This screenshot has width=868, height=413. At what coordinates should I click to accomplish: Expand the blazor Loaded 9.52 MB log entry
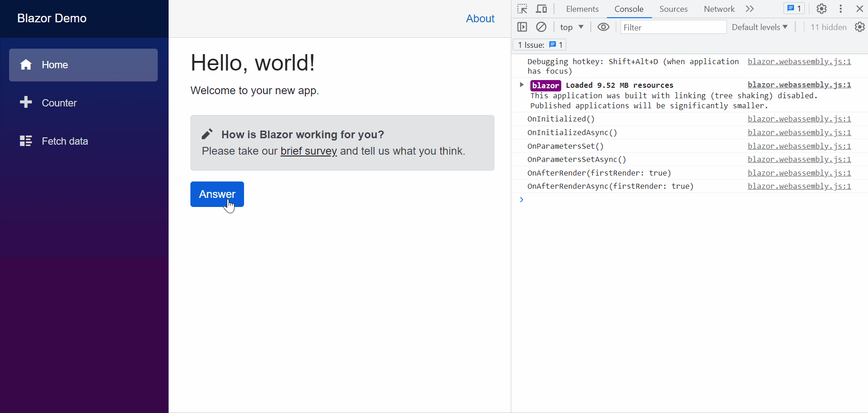[x=521, y=85]
